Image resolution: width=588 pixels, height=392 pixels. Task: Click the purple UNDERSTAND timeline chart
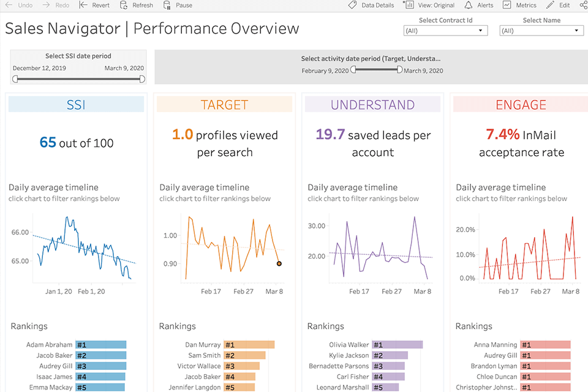tap(380, 247)
